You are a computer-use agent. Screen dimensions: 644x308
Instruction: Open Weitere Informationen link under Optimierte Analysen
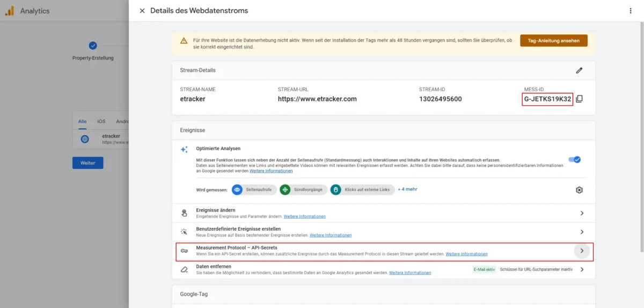(271, 171)
